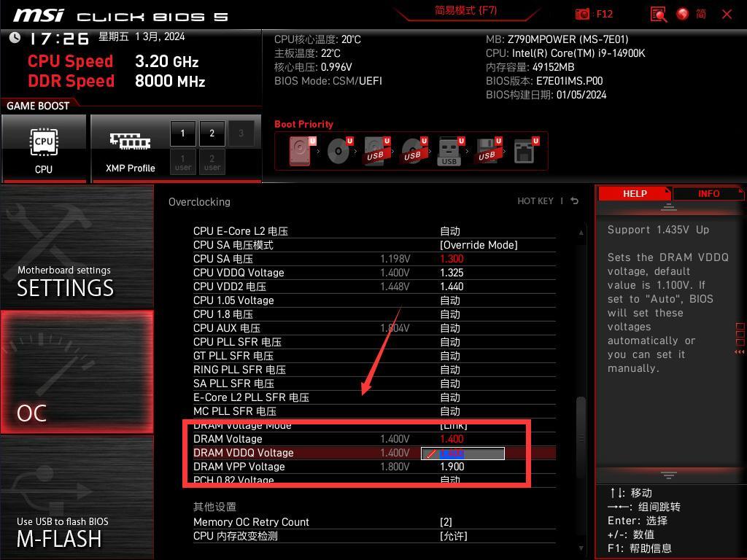Screen dimensions: 747x560
Task: Open the Memory OC Retry Count value
Action: coord(446,522)
